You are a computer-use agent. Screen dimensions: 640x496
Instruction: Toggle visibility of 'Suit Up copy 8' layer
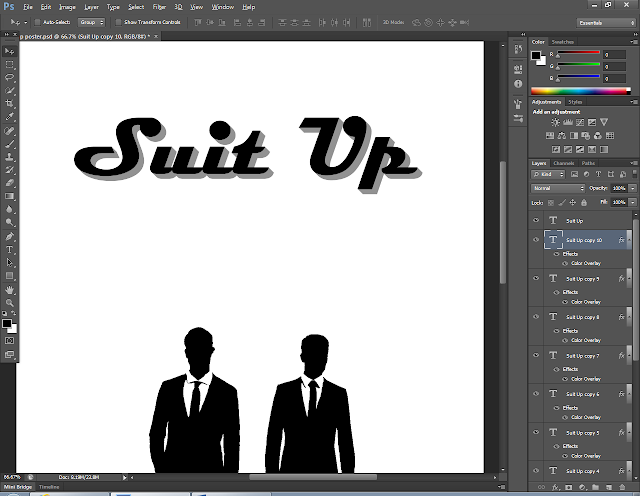(536, 317)
